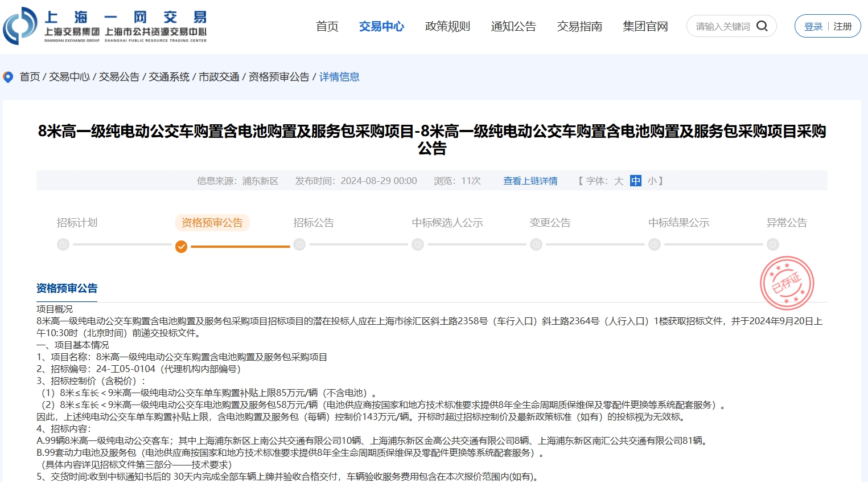
Task: Click the orange checkmark step icon
Action: pos(181,246)
